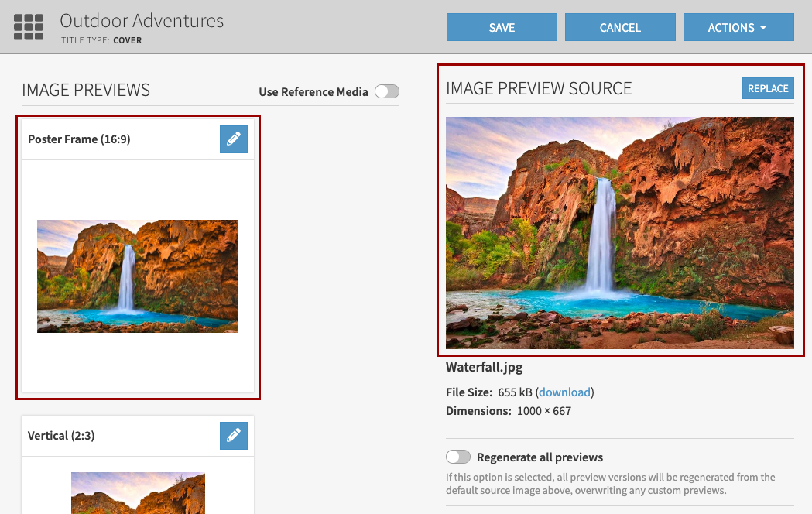Viewport: 812px width, 514px height.
Task: Select the Vertical preview waterfall thumbnail
Action: [138, 493]
